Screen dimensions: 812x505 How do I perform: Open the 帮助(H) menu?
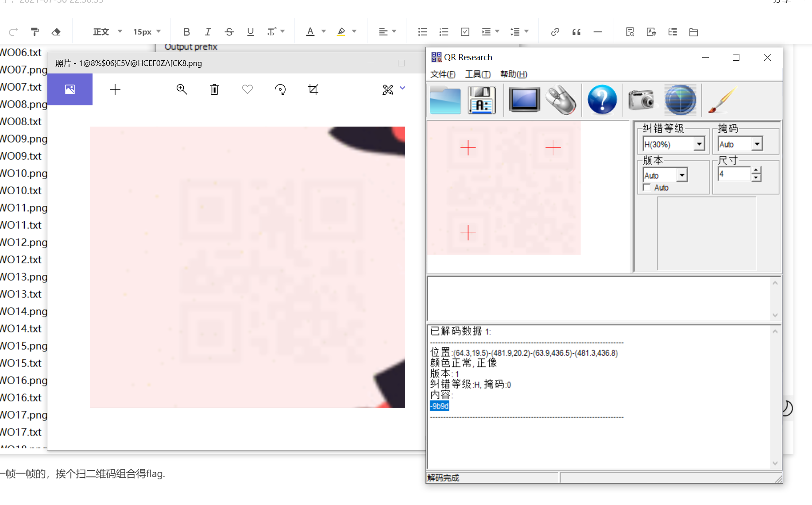514,74
